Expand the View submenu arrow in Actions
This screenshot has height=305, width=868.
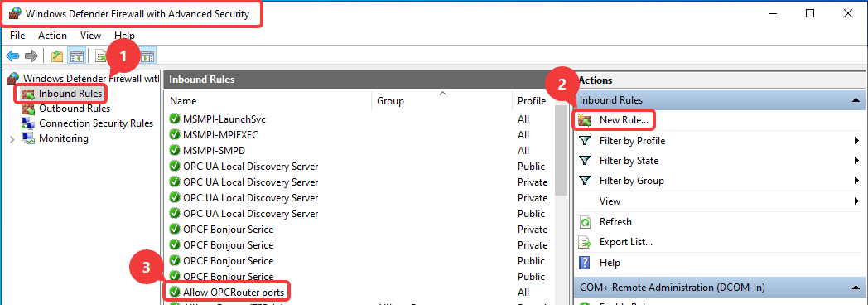[856, 201]
